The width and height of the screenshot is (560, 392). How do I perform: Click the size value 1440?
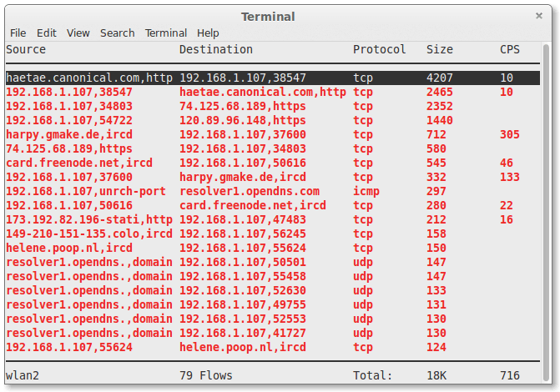tap(440, 120)
